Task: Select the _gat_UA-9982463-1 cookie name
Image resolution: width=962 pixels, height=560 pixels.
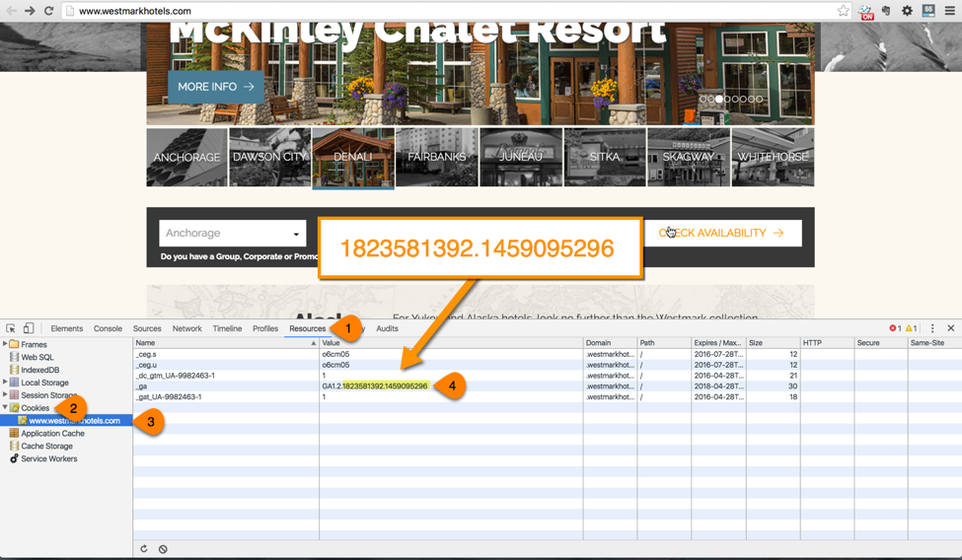Action: click(x=169, y=397)
